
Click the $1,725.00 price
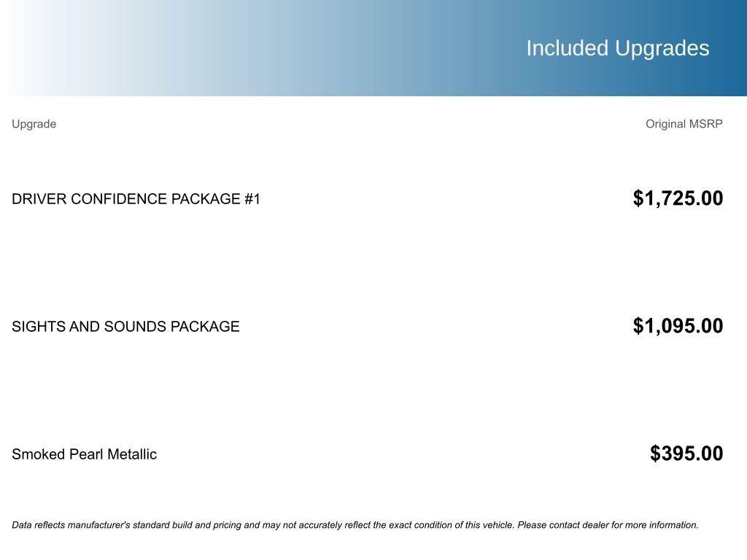click(x=678, y=198)
